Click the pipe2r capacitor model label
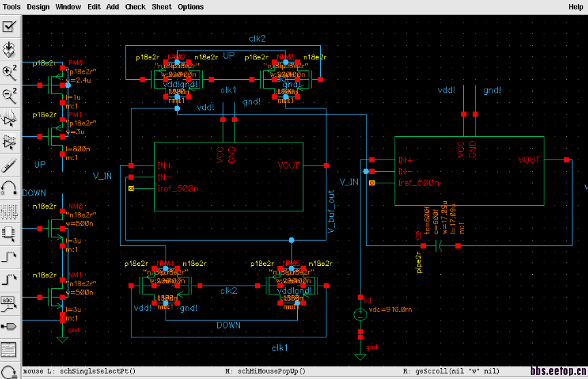The height and width of the screenshot is (379, 588). click(419, 262)
